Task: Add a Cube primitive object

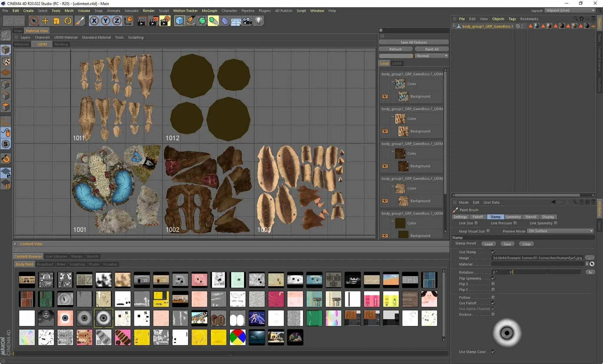Action: [179, 21]
